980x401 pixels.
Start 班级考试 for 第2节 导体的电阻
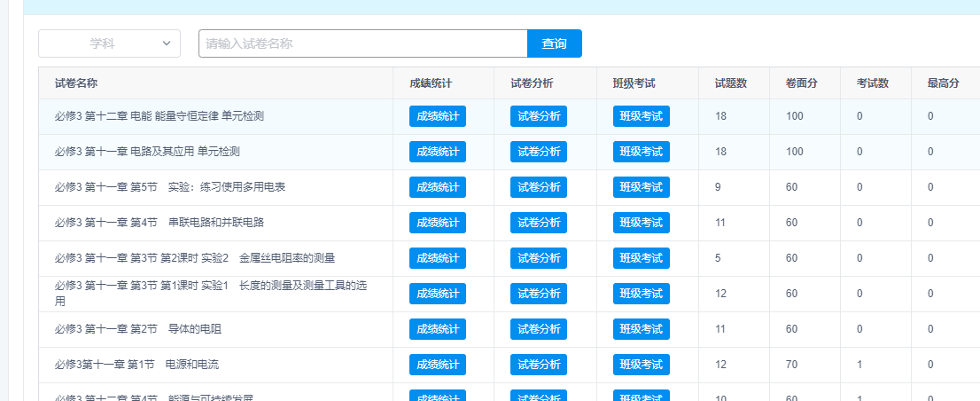[x=642, y=329]
